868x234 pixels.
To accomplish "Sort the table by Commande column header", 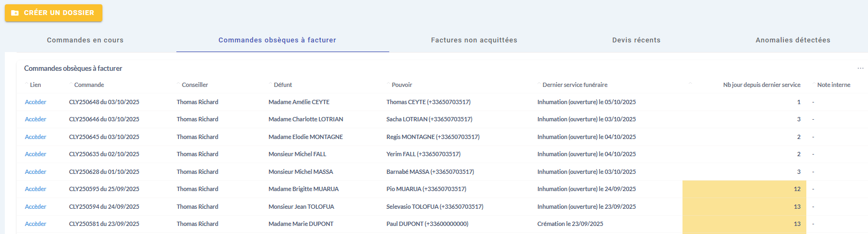I will click(x=89, y=85).
